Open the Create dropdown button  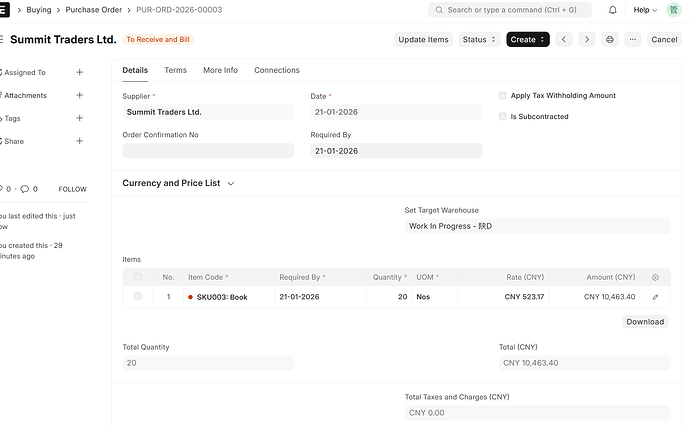click(527, 40)
